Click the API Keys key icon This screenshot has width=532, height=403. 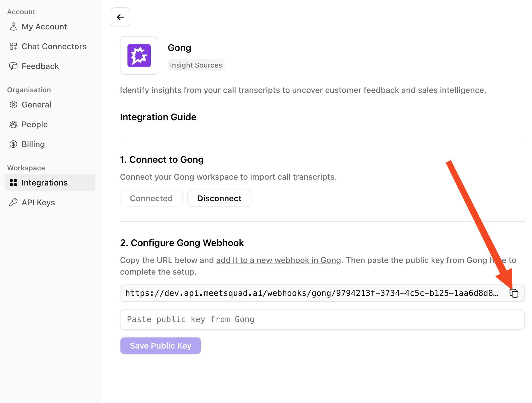point(13,202)
